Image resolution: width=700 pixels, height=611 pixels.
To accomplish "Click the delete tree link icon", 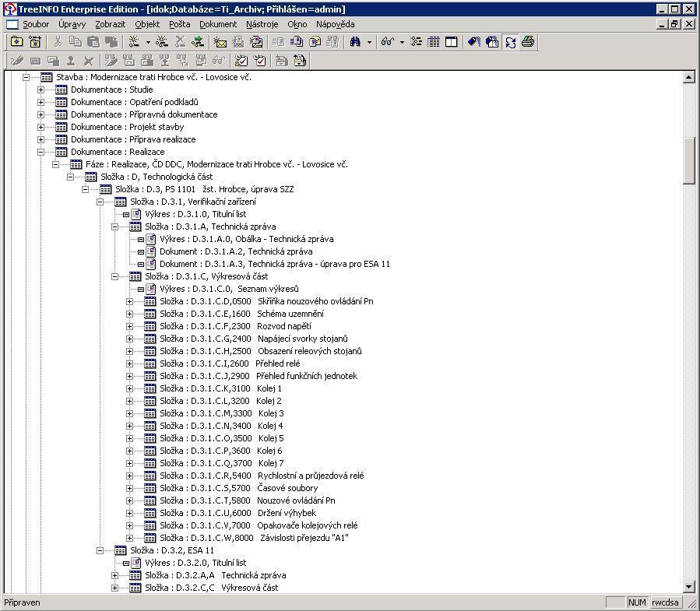I will (180, 42).
